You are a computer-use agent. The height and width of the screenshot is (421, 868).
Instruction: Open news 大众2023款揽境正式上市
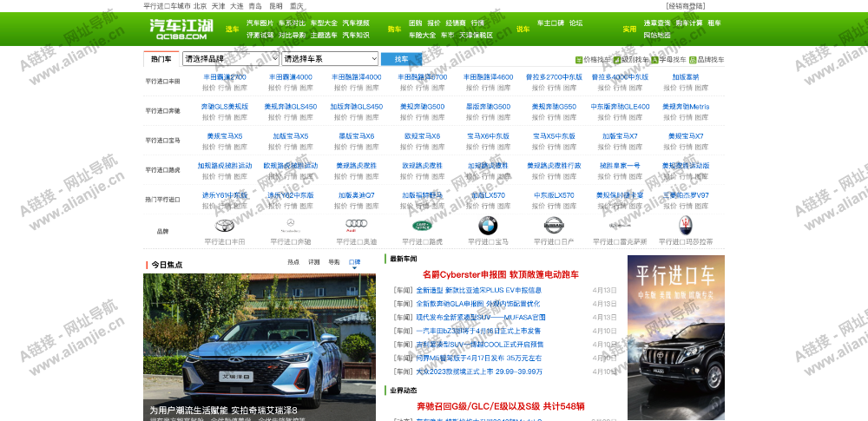point(479,372)
